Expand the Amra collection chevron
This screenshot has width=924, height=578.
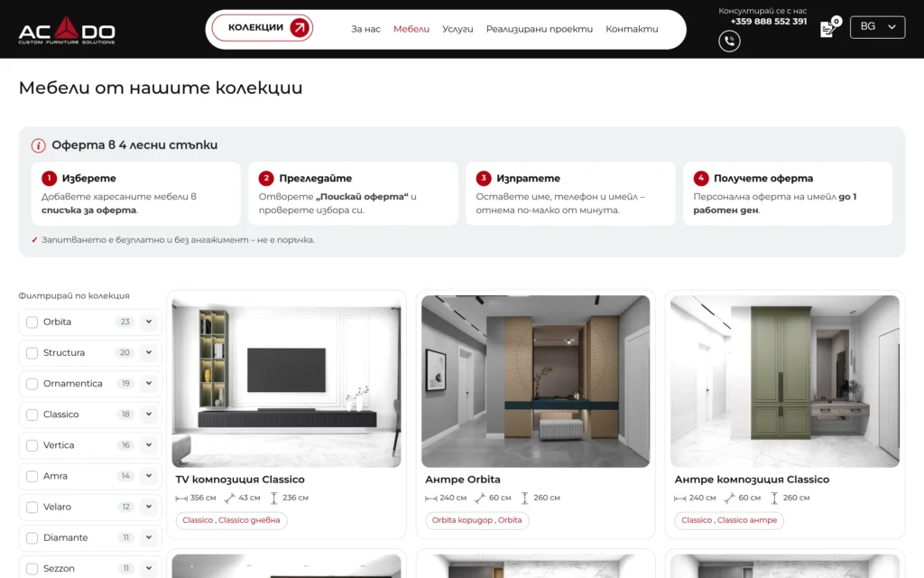pyautogui.click(x=149, y=476)
